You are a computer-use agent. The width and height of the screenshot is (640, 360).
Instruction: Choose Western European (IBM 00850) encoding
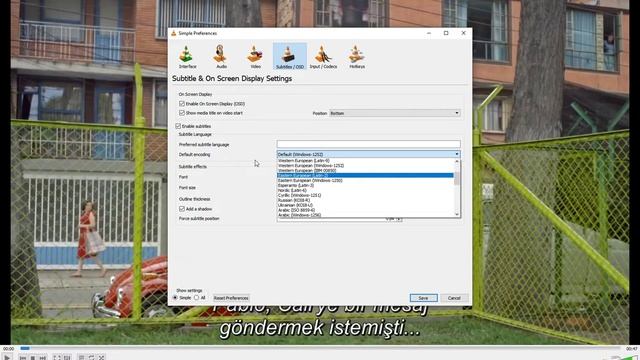[365, 171]
